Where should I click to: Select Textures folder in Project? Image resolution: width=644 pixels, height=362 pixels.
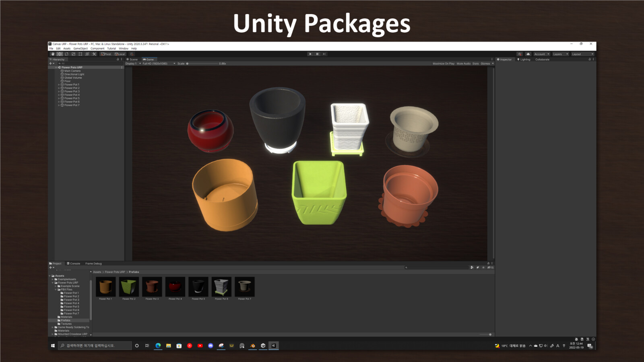(66, 324)
